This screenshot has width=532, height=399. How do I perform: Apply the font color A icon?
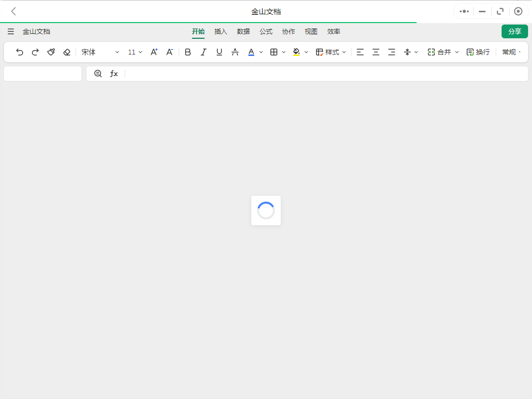click(x=251, y=52)
